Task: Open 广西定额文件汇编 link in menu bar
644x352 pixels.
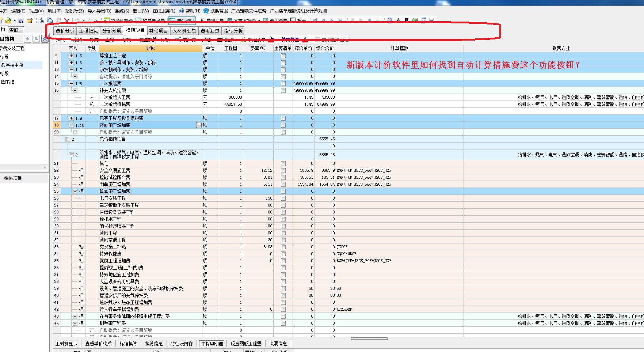Action: pyautogui.click(x=249, y=11)
